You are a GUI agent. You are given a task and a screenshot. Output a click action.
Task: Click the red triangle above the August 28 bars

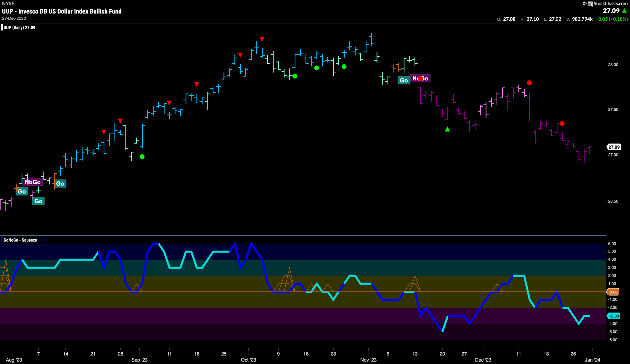[120, 121]
